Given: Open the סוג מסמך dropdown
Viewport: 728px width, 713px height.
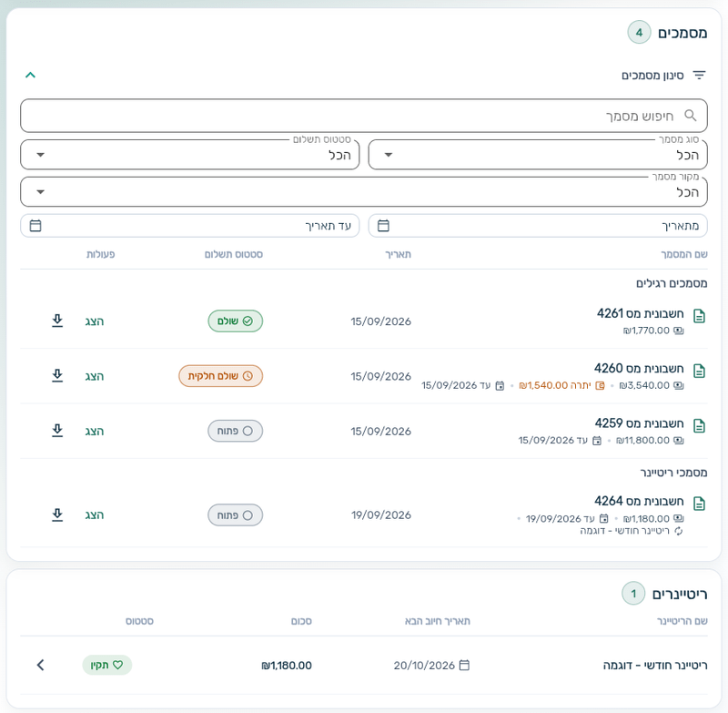Looking at the screenshot, I should point(538,155).
